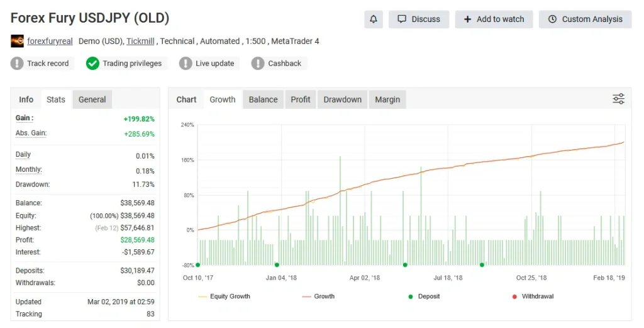Click the Trading privileges label

(132, 64)
